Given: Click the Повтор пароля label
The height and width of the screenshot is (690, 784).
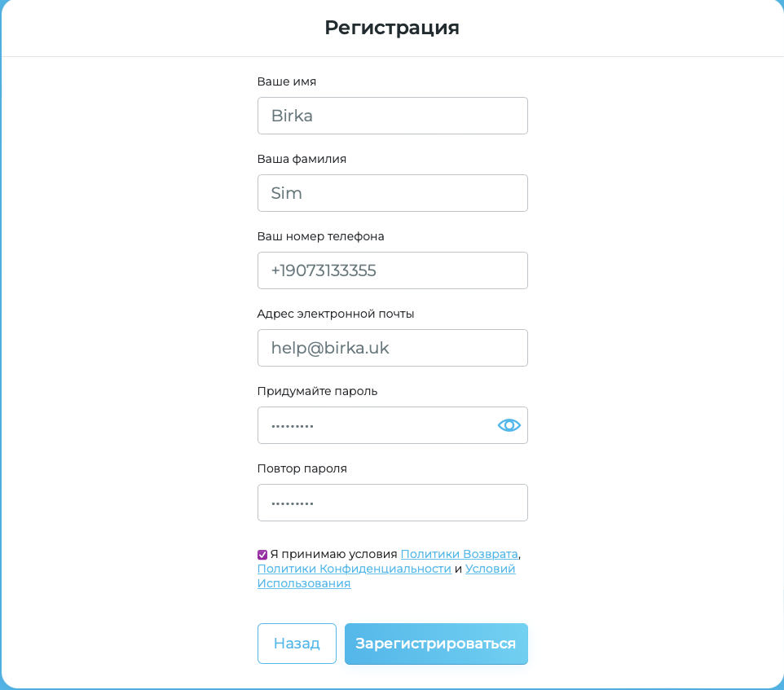Looking at the screenshot, I should click(x=302, y=468).
